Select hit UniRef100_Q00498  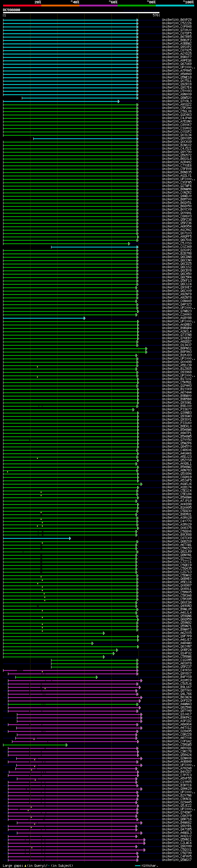click(177, 362)
